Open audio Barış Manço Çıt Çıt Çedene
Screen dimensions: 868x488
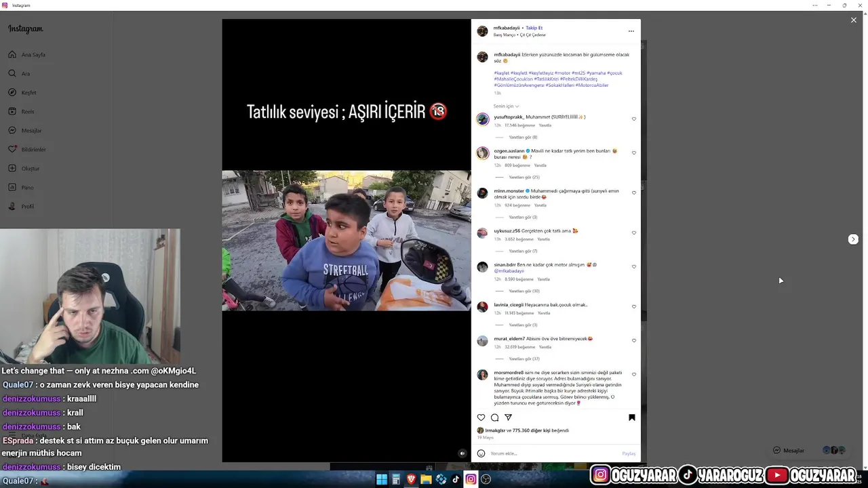coord(519,35)
